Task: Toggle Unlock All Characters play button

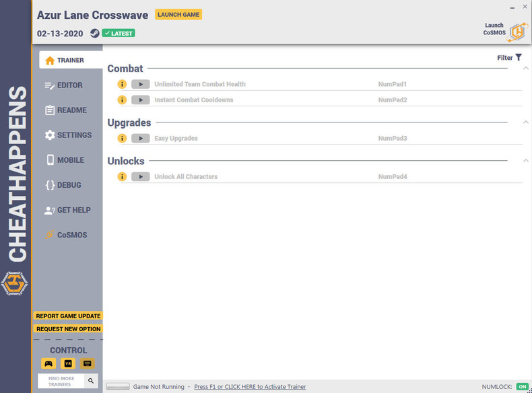Action: 141,176
